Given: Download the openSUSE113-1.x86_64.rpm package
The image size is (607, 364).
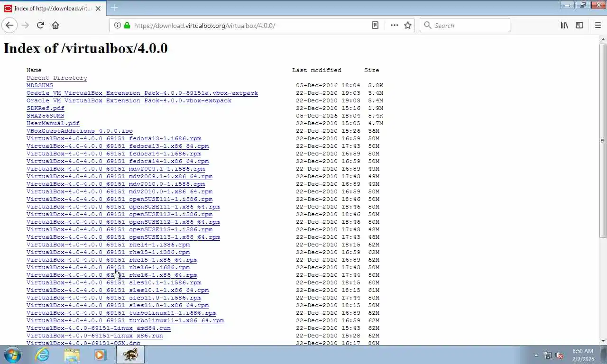Looking at the screenshot, I should point(123,237).
